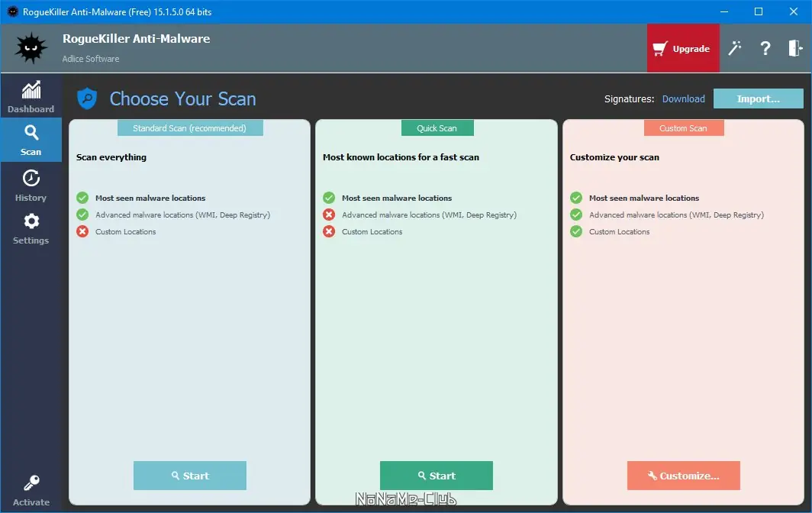Click the magic wand icon
Viewport: 812px width, 513px height.
coord(734,48)
